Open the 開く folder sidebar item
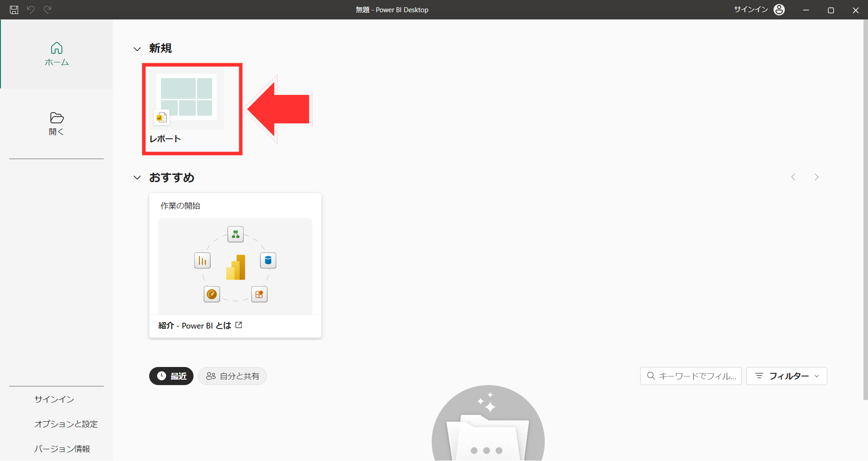The height and width of the screenshot is (461, 868). click(57, 124)
